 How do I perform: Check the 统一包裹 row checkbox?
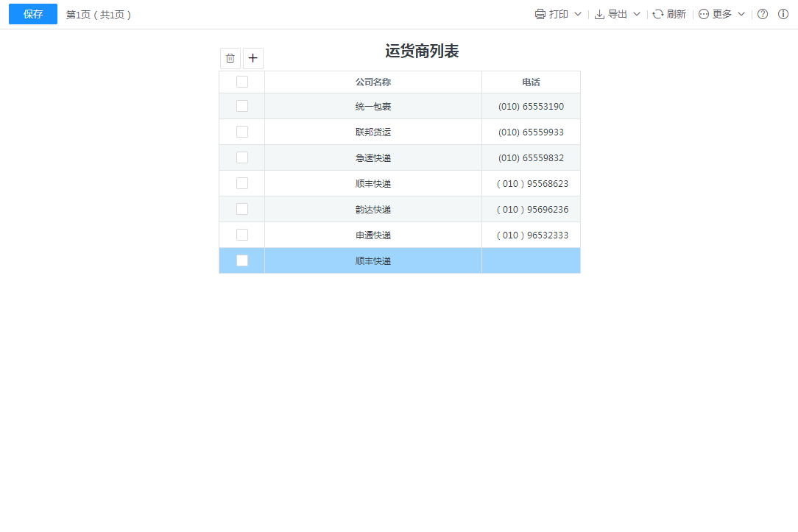242,106
